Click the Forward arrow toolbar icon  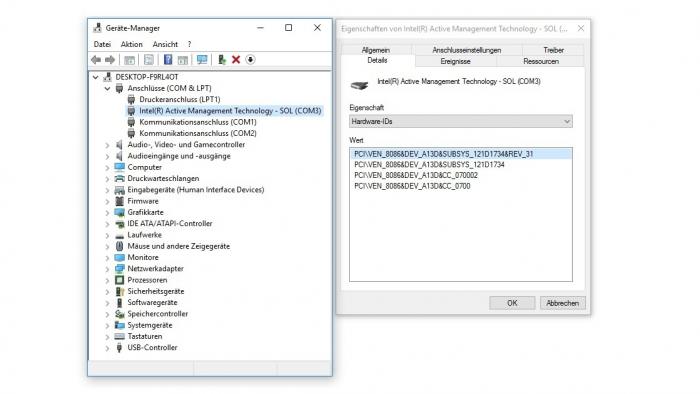coord(110,59)
